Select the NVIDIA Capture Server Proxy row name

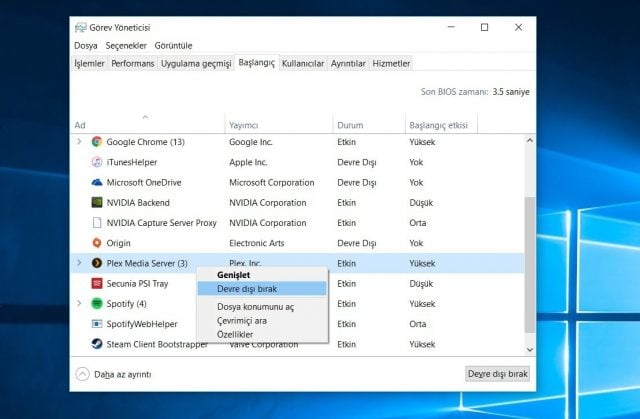(161, 223)
